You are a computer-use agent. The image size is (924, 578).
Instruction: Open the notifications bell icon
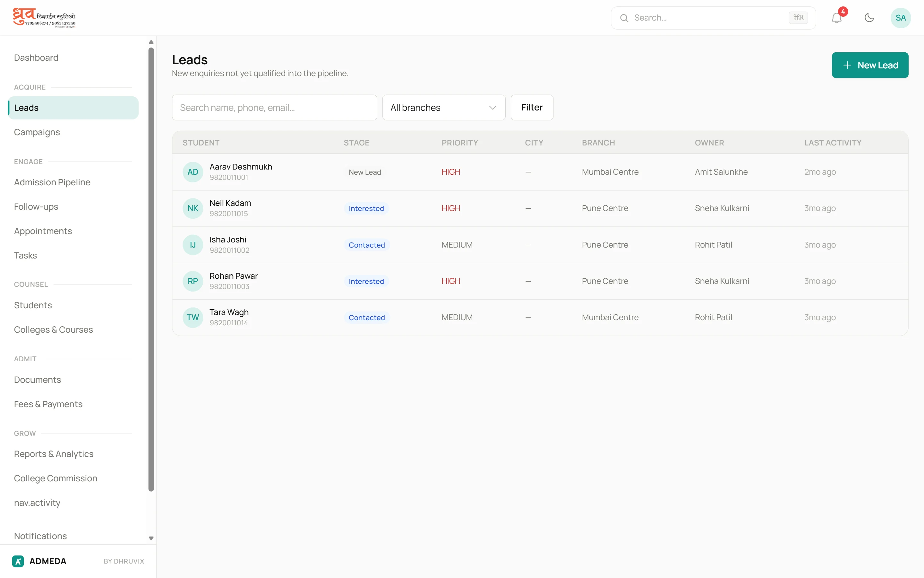(x=836, y=18)
